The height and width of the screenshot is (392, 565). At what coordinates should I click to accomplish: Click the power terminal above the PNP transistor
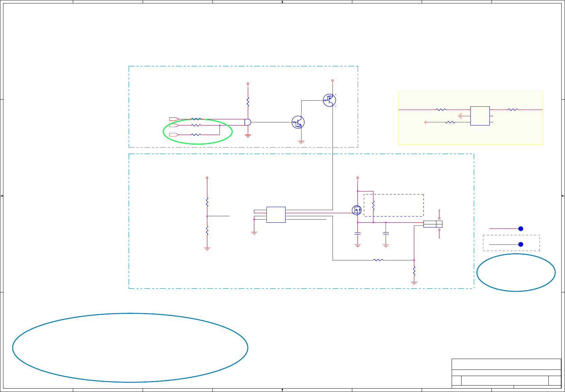point(333,81)
